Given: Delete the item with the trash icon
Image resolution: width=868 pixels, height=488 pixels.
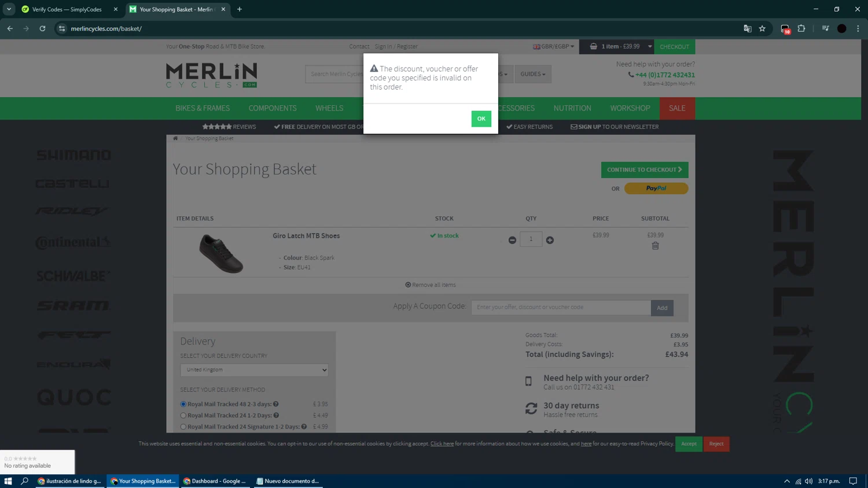Looking at the screenshot, I should (x=655, y=246).
